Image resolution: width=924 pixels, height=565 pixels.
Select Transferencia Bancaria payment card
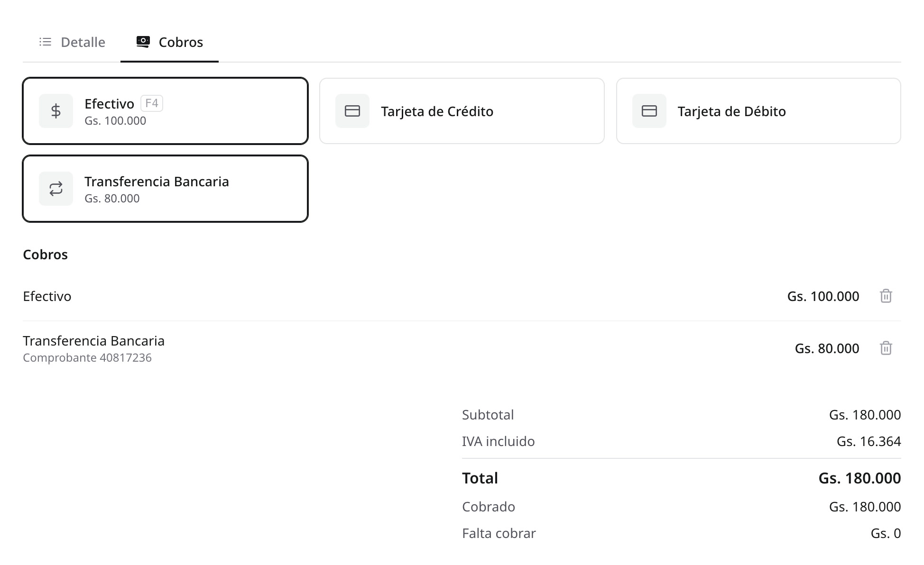(x=166, y=189)
